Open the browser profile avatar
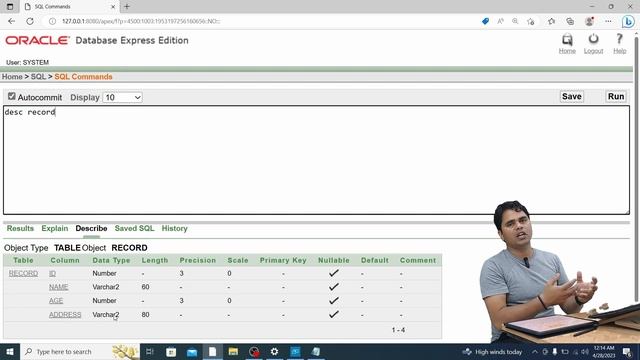The width and height of the screenshot is (640, 360). tap(589, 21)
